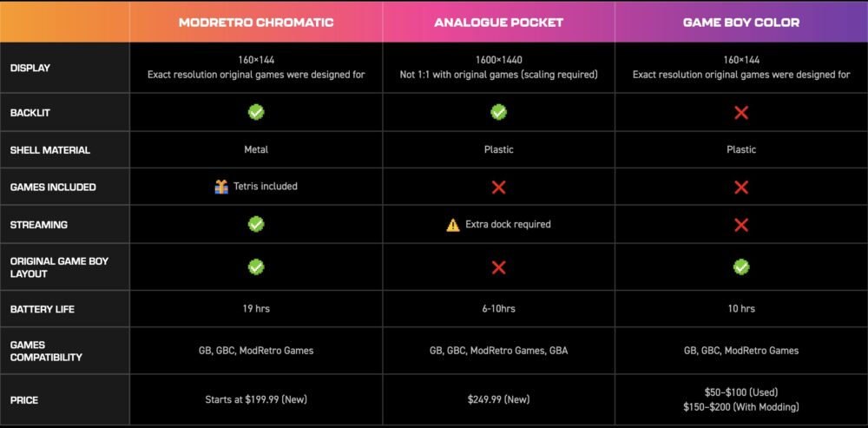
Task: Click the Extra dock required text
Action: [x=508, y=225]
